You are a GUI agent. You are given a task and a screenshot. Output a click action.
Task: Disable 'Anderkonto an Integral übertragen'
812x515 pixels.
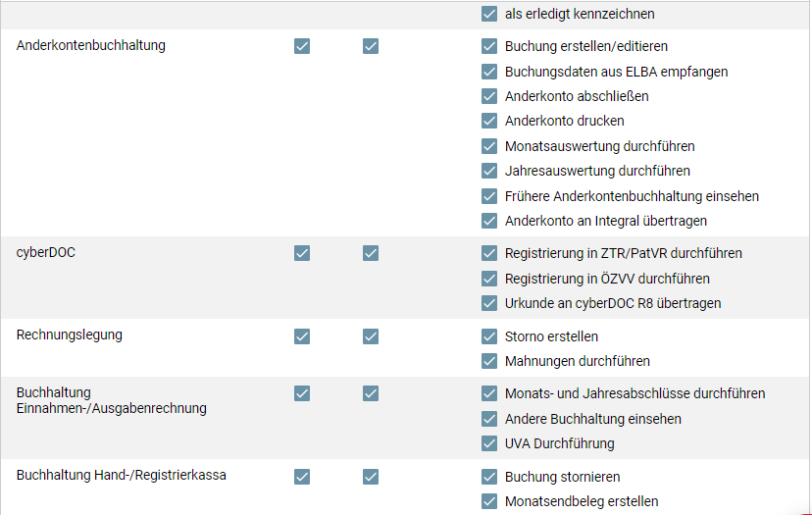488,221
